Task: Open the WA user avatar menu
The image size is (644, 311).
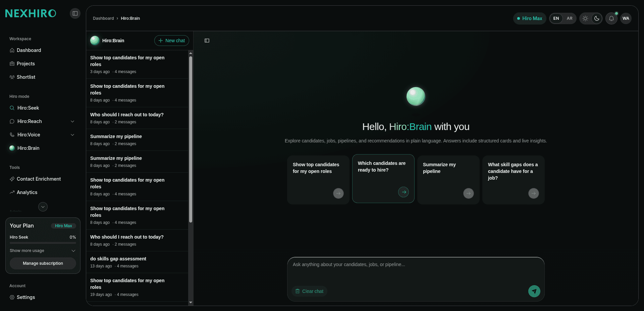Action: pyautogui.click(x=626, y=18)
